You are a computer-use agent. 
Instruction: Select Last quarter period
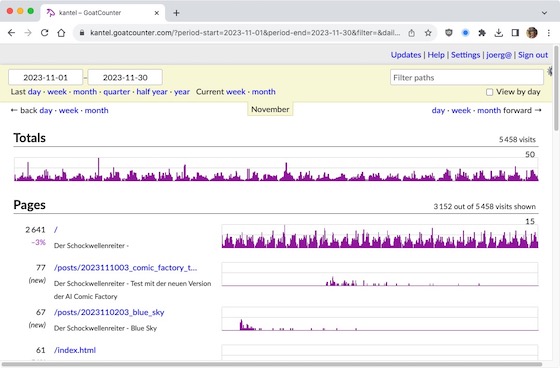[117, 92]
